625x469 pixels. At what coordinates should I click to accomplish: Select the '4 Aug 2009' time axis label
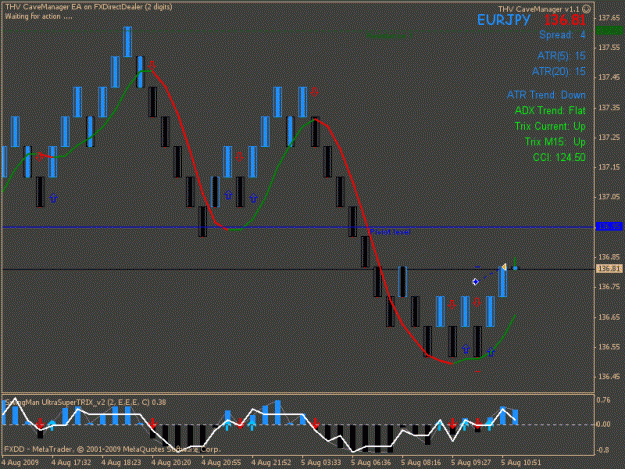point(20,463)
